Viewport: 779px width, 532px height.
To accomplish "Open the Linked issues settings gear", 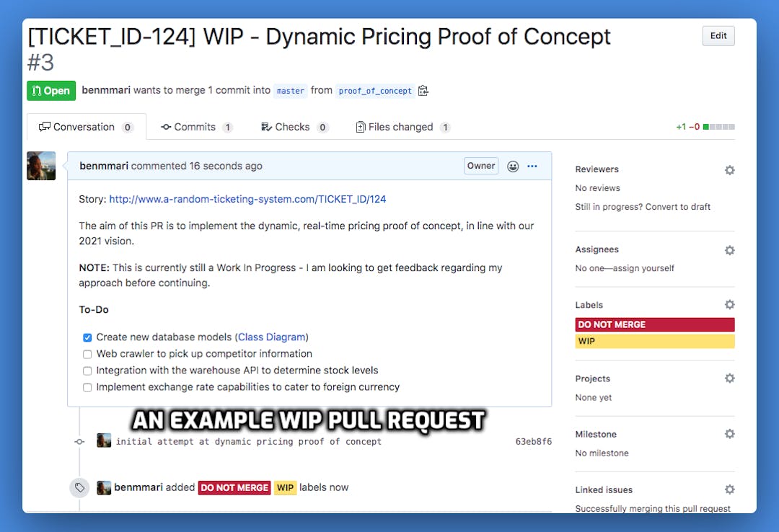I will click(x=729, y=489).
